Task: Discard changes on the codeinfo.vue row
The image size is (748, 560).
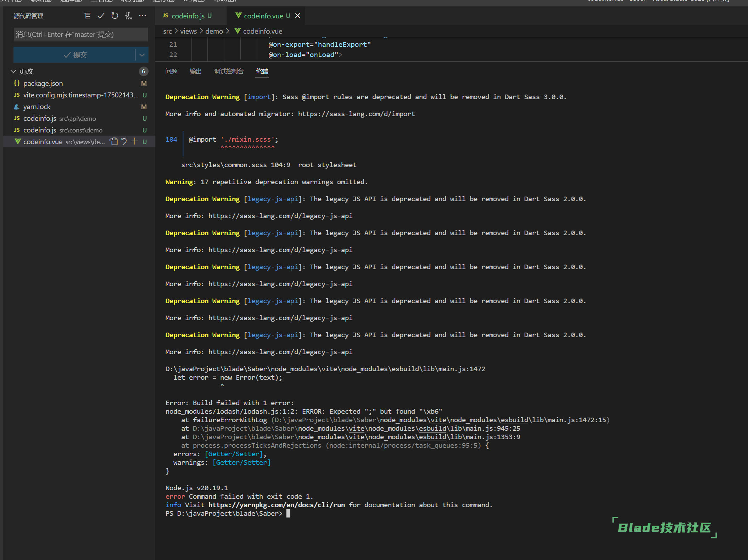Action: (124, 142)
